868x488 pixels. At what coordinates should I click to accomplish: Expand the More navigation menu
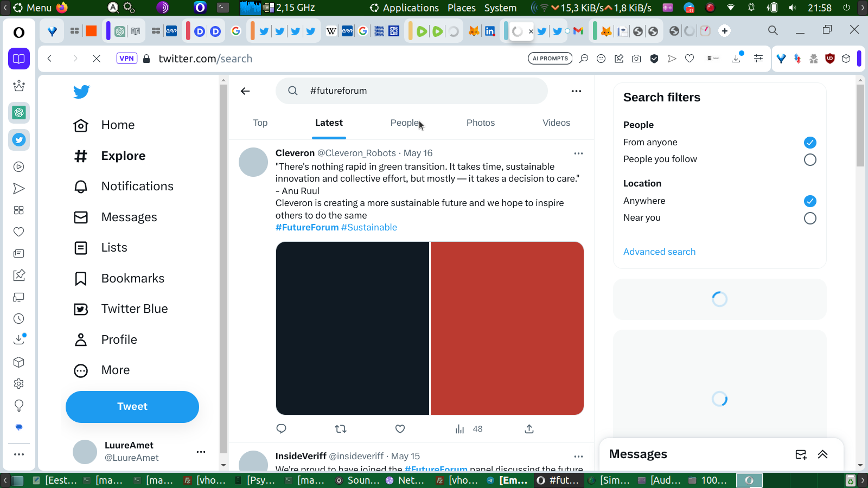tap(102, 370)
